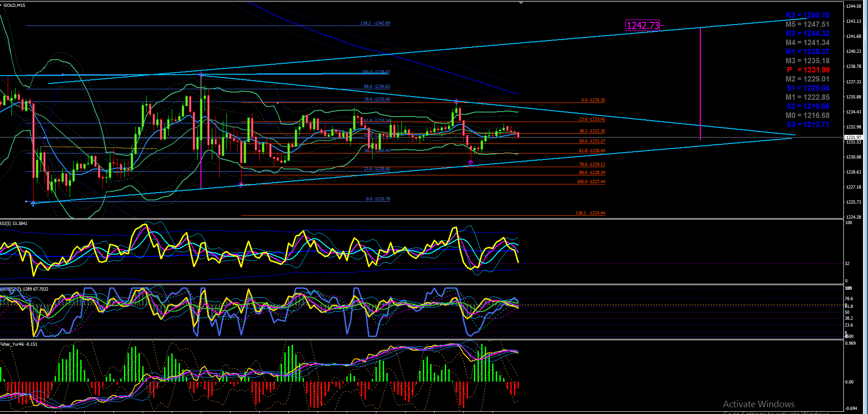The height and width of the screenshot is (414, 868).
Task: Select the S2 = 1219.66 pivot label
Action: (808, 107)
